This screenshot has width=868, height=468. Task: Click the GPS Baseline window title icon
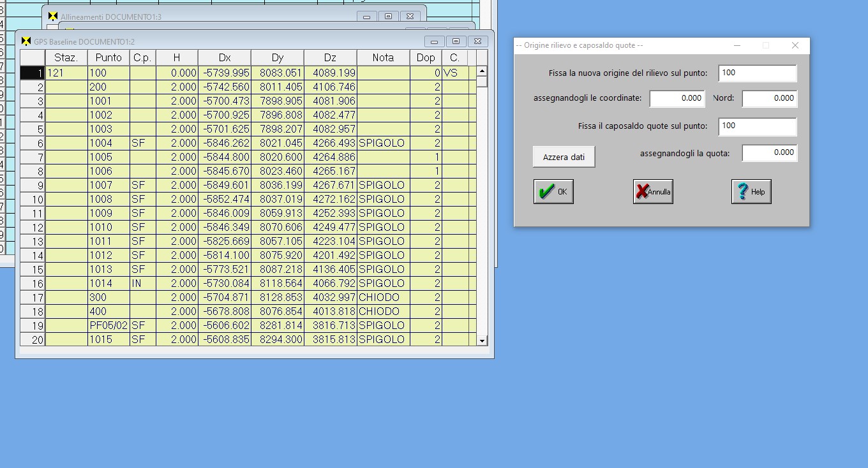click(26, 41)
